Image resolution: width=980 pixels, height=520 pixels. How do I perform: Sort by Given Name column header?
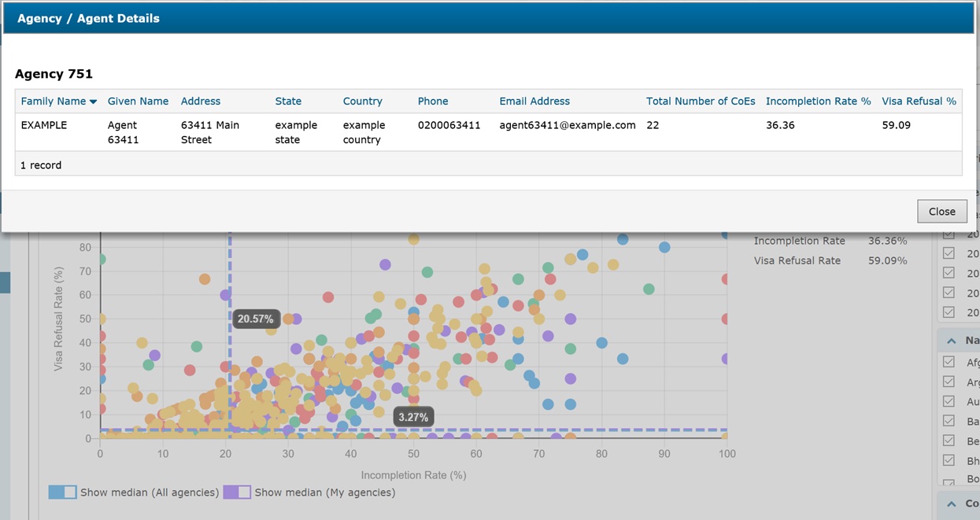139,101
